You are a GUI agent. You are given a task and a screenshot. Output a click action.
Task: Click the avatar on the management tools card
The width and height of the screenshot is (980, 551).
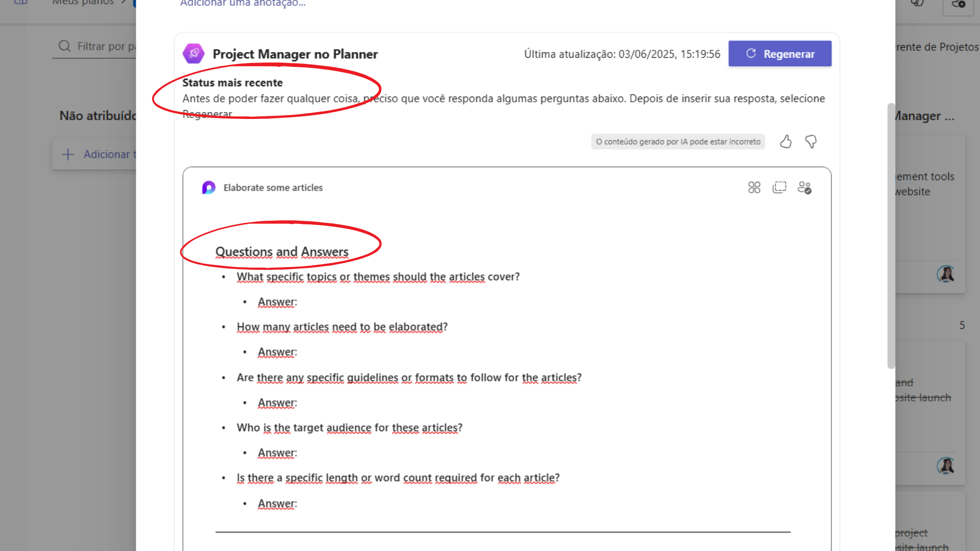coord(946,274)
